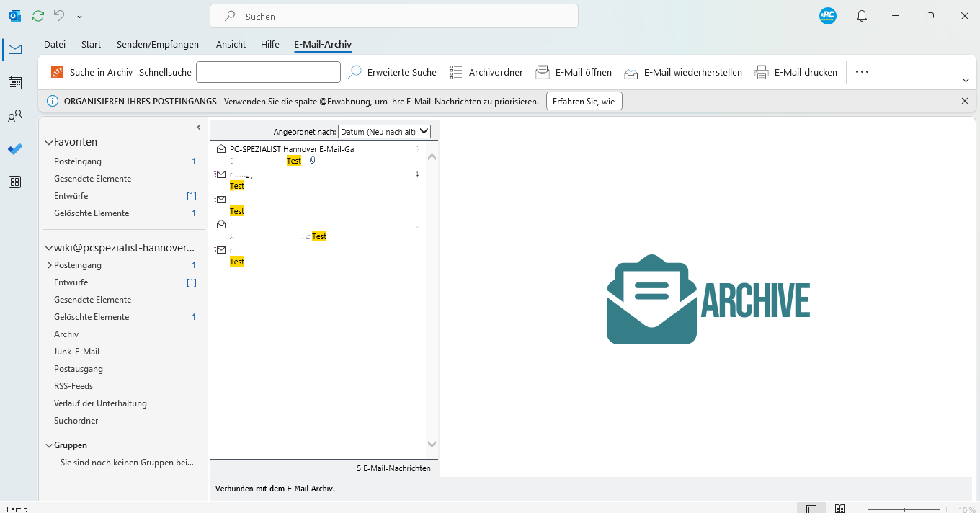Print with the E-Mail drucken icon
Image resolution: width=980 pixels, height=513 pixels.
click(762, 72)
